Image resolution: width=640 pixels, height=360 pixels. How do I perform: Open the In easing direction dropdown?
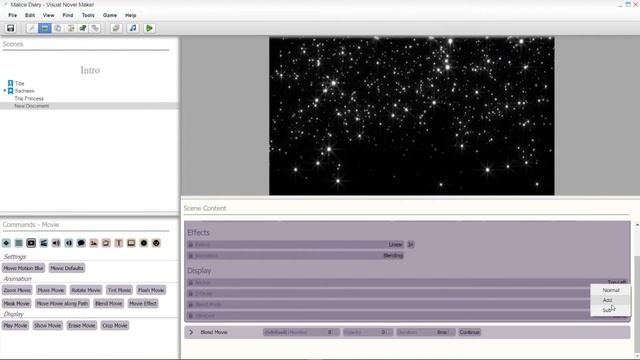411,244
